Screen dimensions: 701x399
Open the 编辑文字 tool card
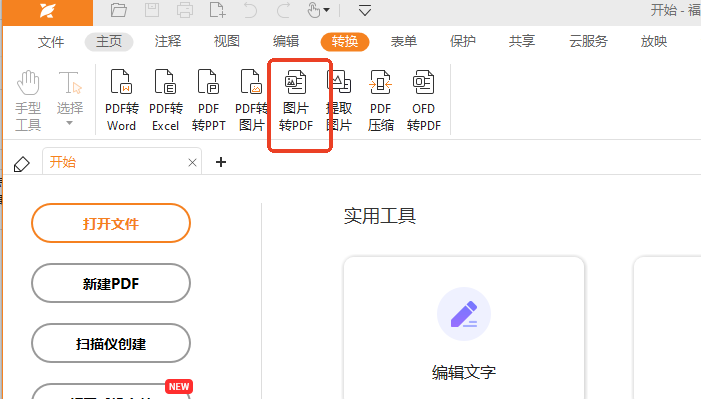pyautogui.click(x=464, y=327)
